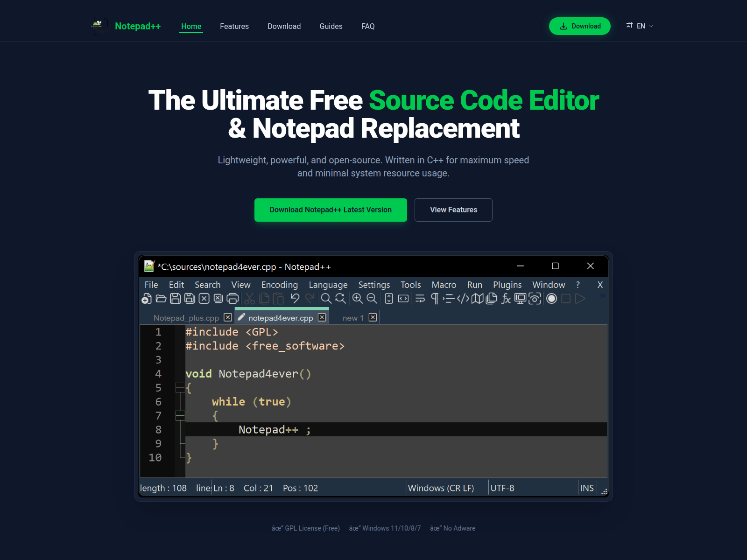Close the notepad4ever.cpp tab
Viewport: 747px width, 560px height.
[322, 317]
